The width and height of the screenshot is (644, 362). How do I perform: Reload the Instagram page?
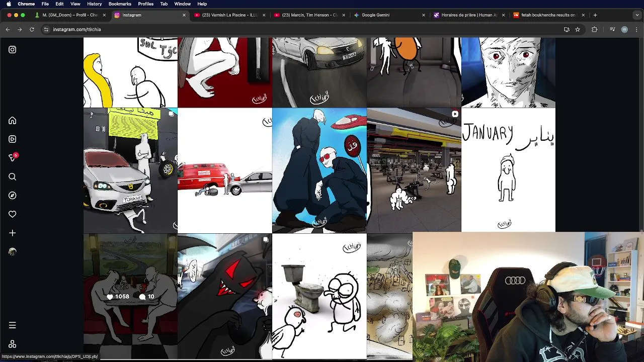coord(32,30)
